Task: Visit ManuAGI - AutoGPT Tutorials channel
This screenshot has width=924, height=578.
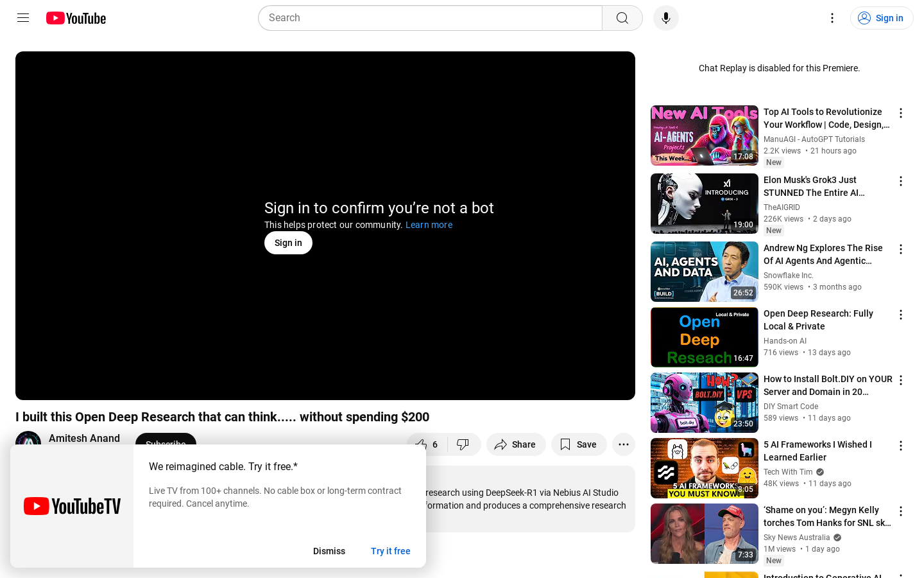Action: pyautogui.click(x=814, y=139)
